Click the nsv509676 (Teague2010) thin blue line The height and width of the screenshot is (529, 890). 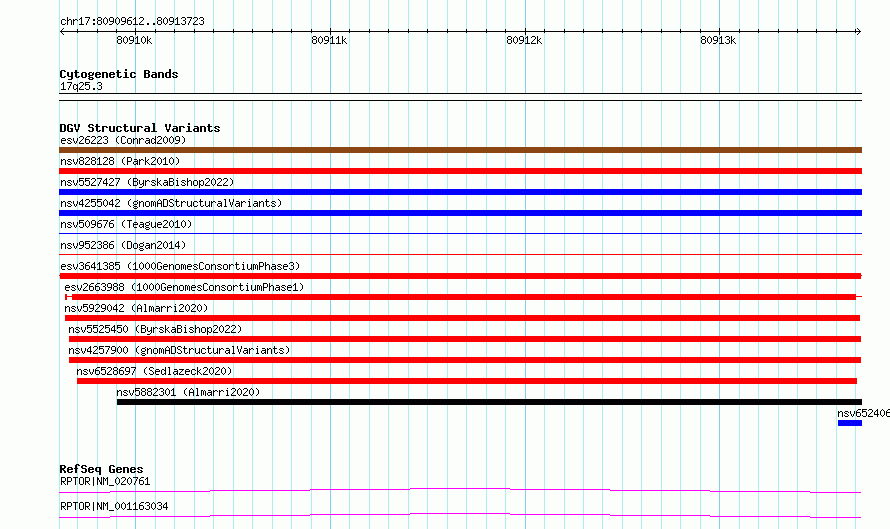(460, 233)
